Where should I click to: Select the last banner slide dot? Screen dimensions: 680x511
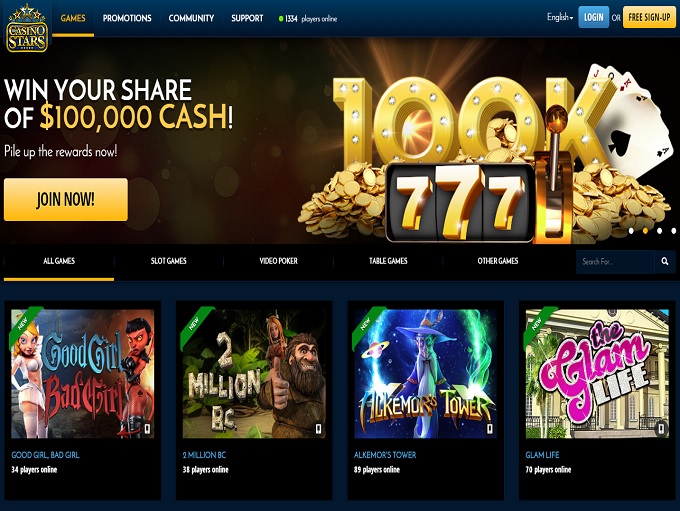click(x=673, y=231)
